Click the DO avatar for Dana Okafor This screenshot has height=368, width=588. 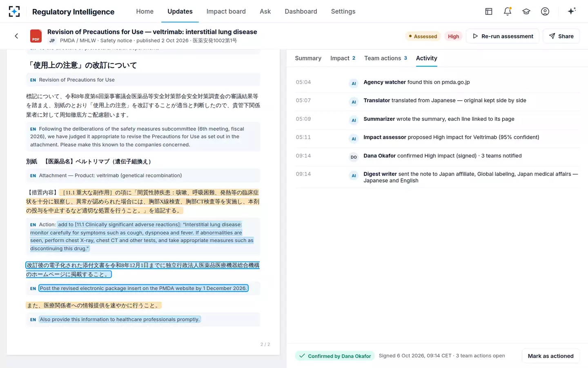[x=354, y=157]
